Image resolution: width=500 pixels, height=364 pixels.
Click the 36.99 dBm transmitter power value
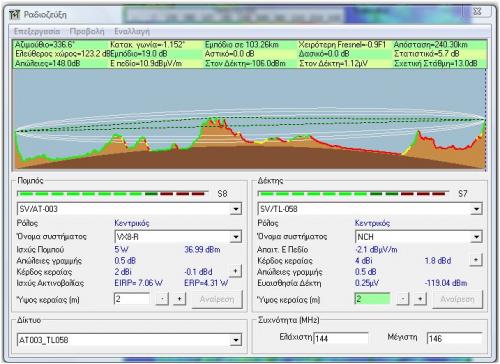coord(202,249)
